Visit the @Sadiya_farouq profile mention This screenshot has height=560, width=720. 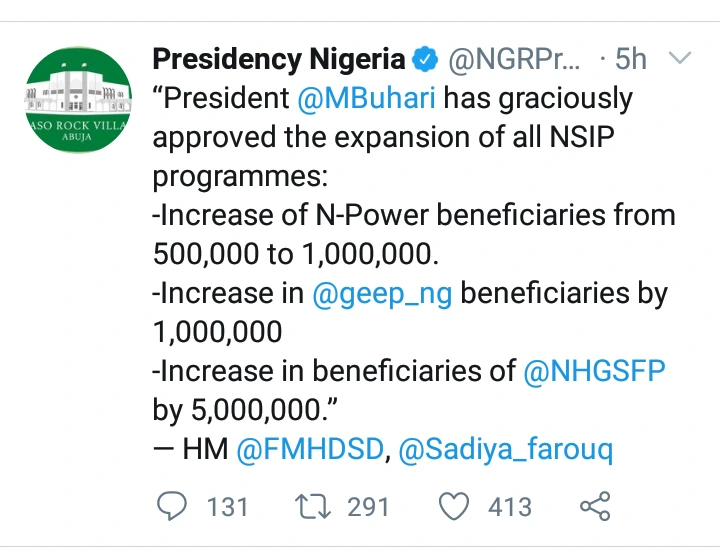[506, 449]
